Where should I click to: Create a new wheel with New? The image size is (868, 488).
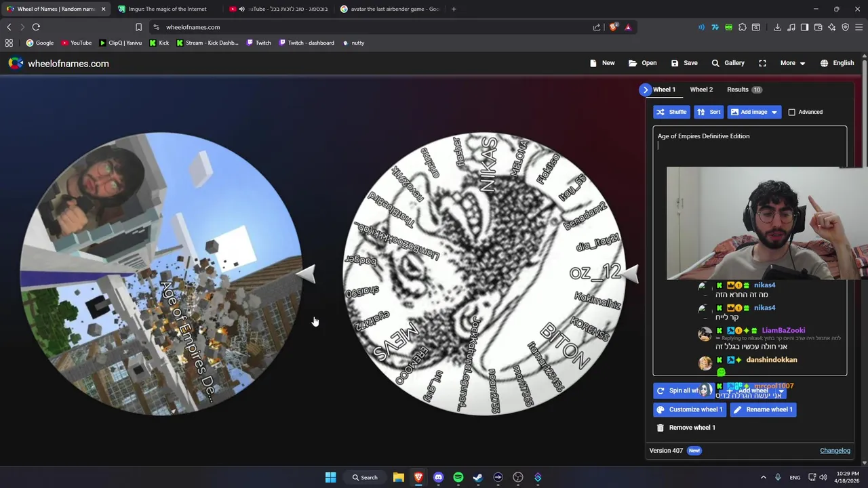pyautogui.click(x=602, y=63)
